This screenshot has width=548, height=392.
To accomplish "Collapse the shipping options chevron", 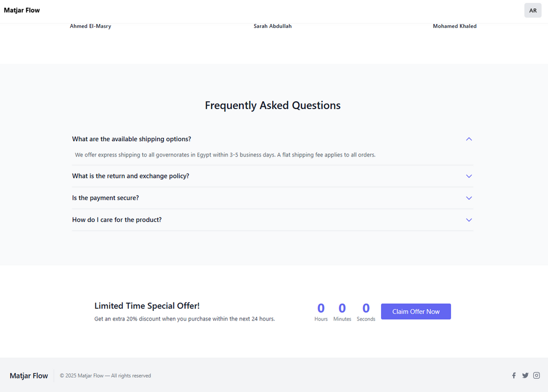I will [x=469, y=139].
